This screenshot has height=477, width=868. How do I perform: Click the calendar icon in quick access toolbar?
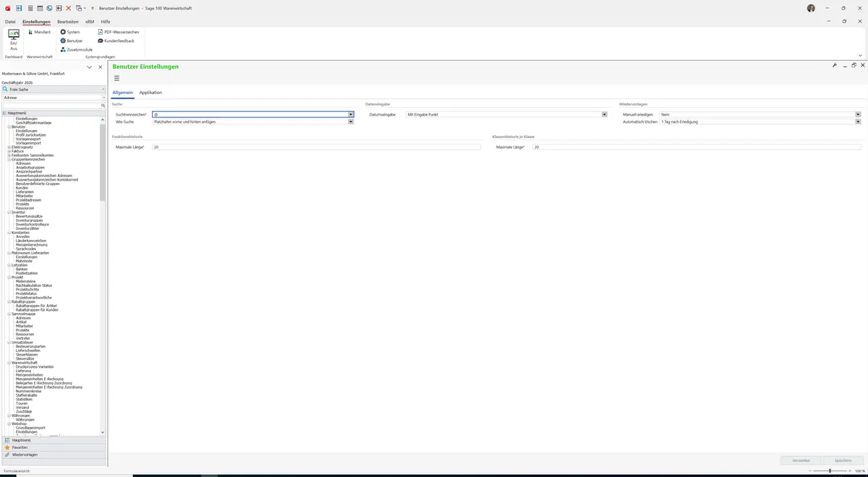click(x=40, y=8)
